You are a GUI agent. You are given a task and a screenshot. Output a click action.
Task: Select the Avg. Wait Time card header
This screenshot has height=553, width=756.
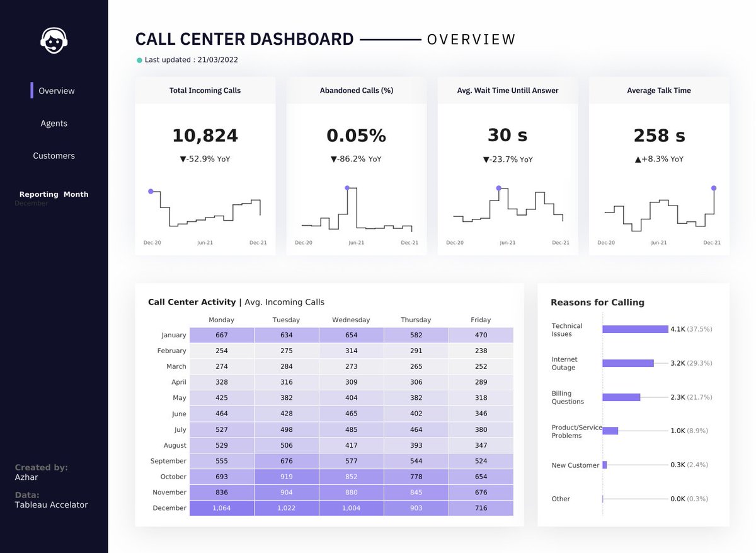(x=508, y=90)
